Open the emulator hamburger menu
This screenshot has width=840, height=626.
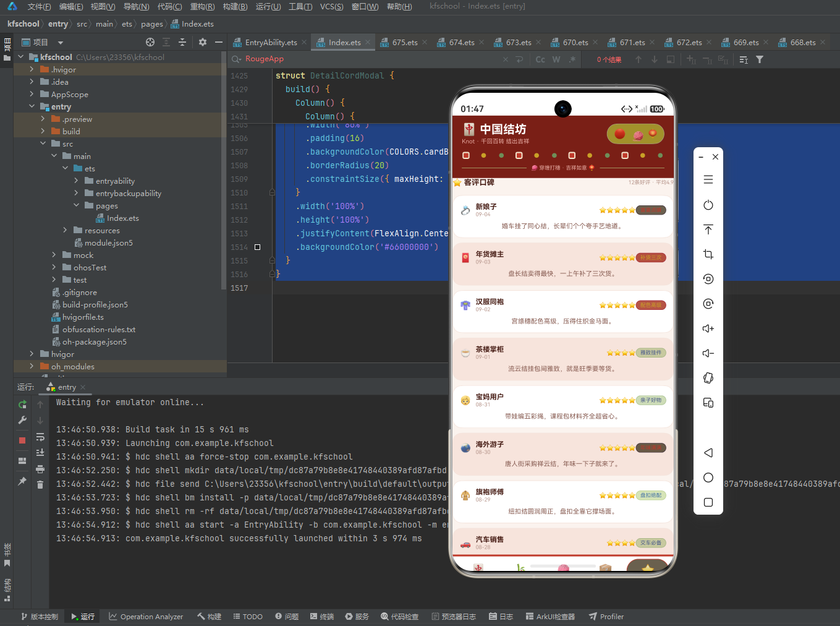click(708, 179)
